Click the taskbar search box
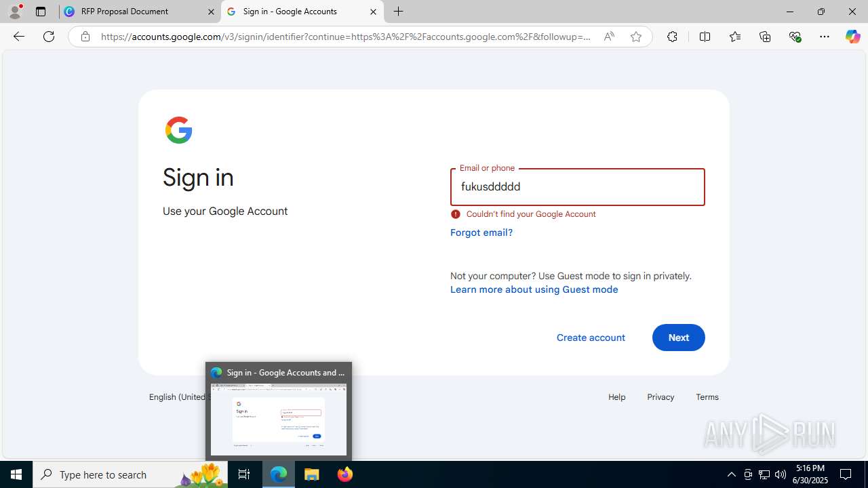This screenshot has height=488, width=868. 130,474
